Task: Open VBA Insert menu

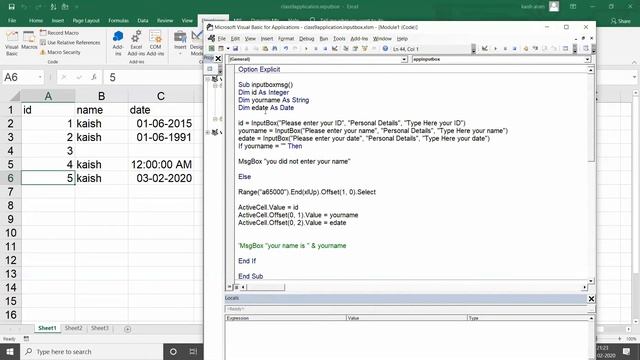Action: point(267,39)
